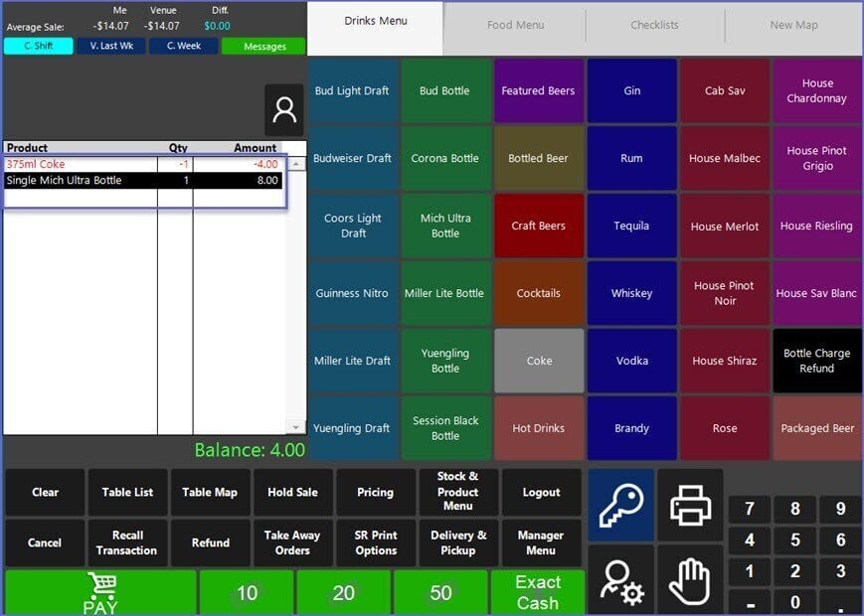Toggle the C. Shift stats view
The height and width of the screenshot is (616, 864).
tap(38, 46)
